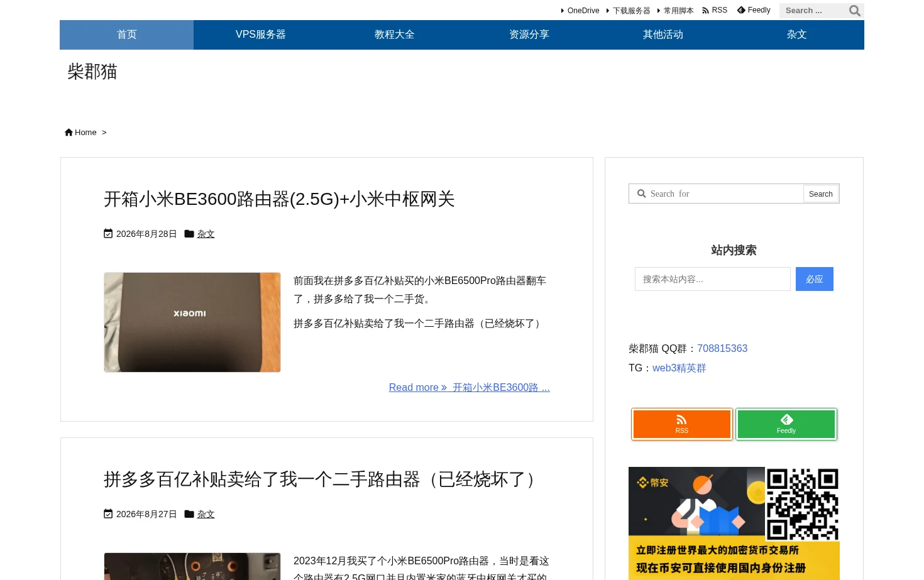The height and width of the screenshot is (580, 924).
Task: Focus the 搜索本站内容 input box
Action: pyautogui.click(x=713, y=279)
